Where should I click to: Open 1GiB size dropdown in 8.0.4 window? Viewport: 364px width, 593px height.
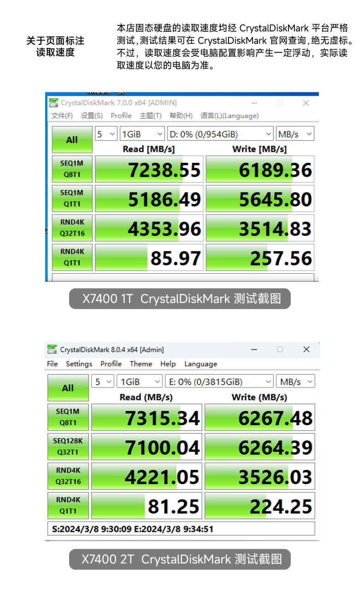[139, 382]
